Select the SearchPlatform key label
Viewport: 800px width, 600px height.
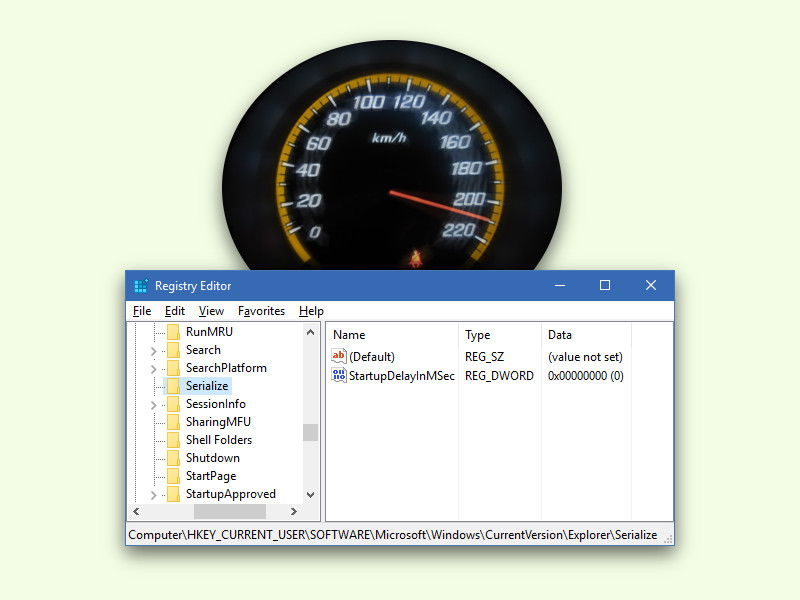(226, 368)
